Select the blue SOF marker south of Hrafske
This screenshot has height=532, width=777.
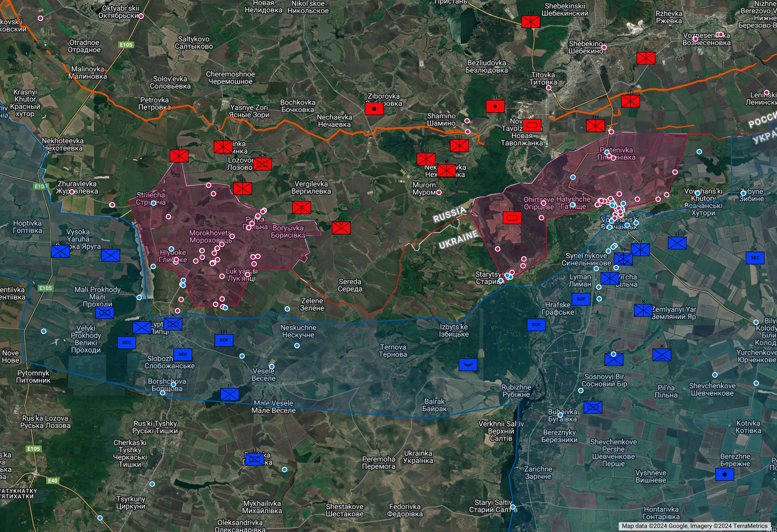tap(536, 325)
